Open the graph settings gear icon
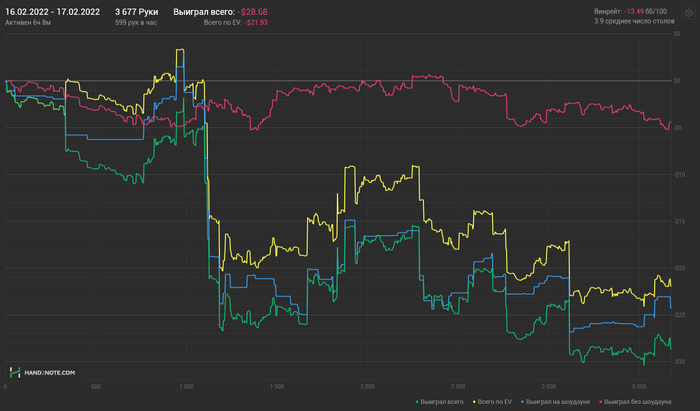Viewport: 700px width, 411px height. pos(688,13)
